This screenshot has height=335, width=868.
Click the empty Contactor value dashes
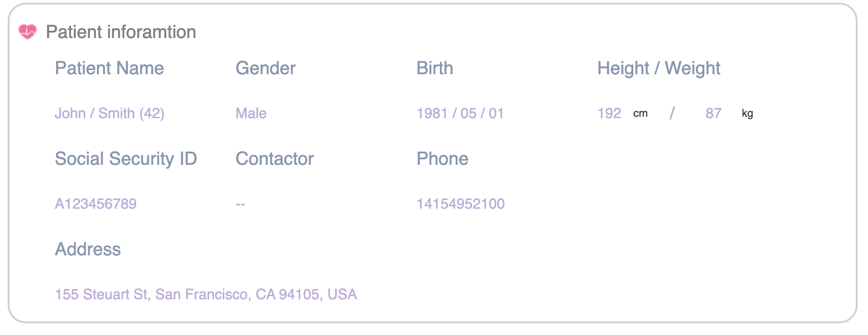coord(240,205)
